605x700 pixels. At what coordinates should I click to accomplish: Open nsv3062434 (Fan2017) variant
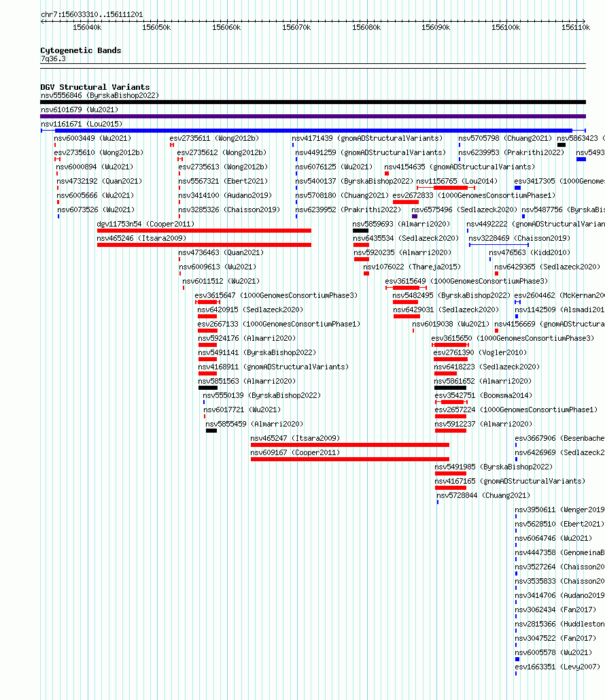click(x=555, y=610)
